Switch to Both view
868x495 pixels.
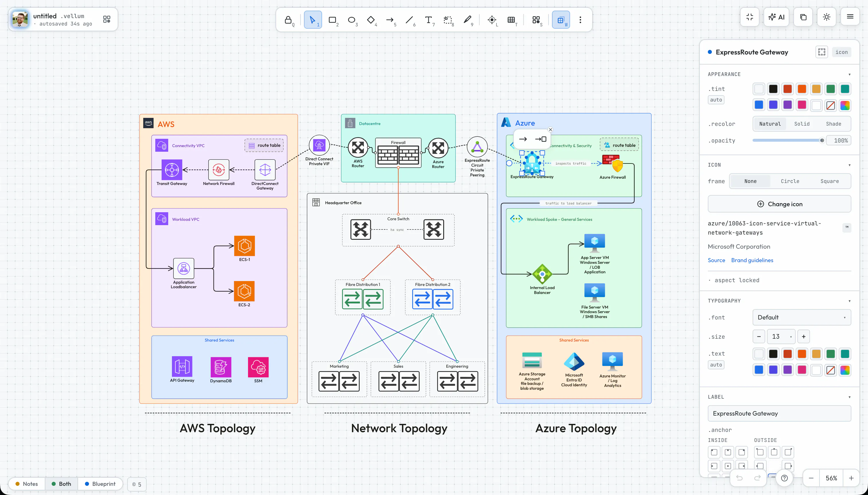click(x=61, y=484)
